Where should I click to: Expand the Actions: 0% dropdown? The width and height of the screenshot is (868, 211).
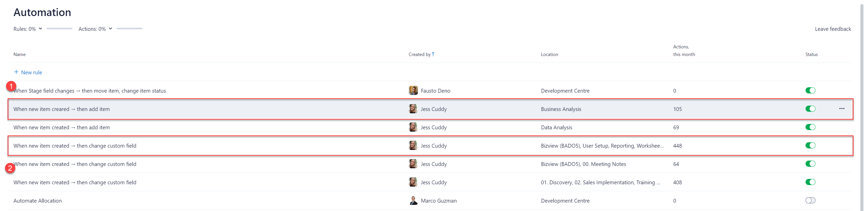tap(95, 29)
